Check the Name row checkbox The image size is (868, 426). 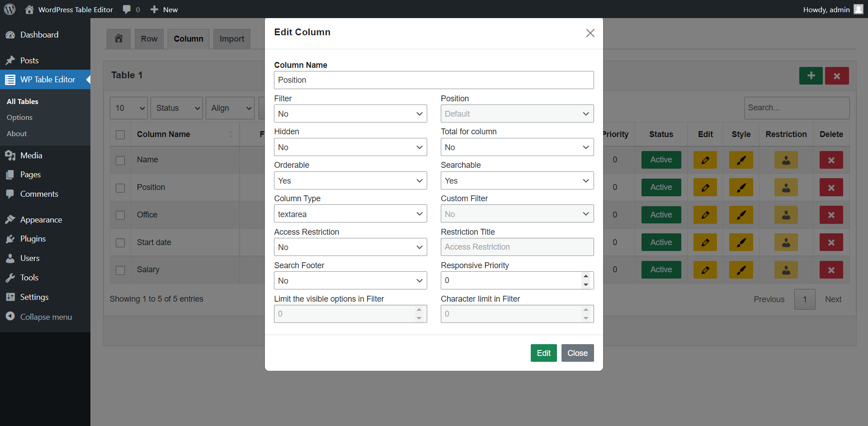point(120,161)
